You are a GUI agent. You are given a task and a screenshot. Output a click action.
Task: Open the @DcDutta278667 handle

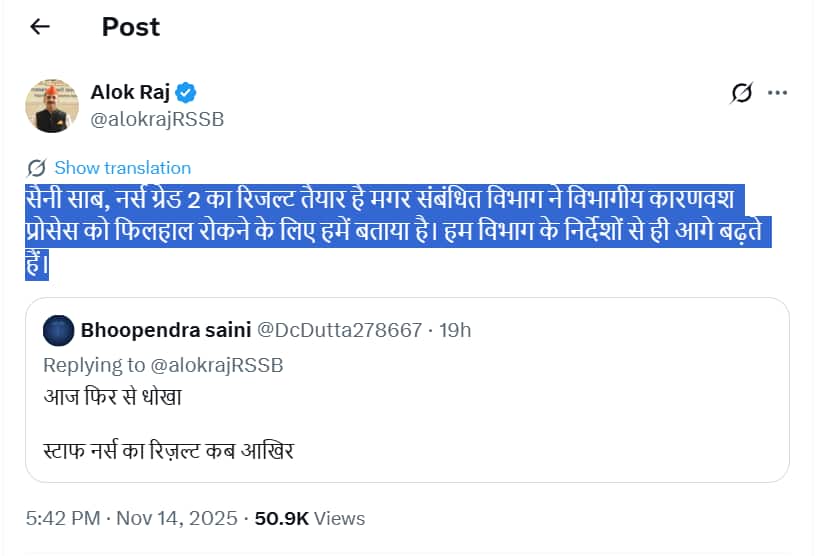click(x=340, y=330)
